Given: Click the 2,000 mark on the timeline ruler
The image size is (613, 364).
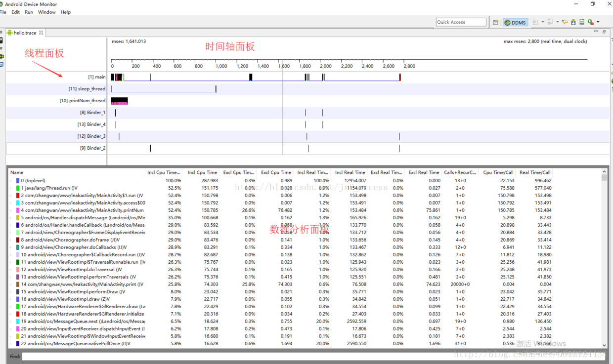Looking at the screenshot, I should (x=325, y=66).
